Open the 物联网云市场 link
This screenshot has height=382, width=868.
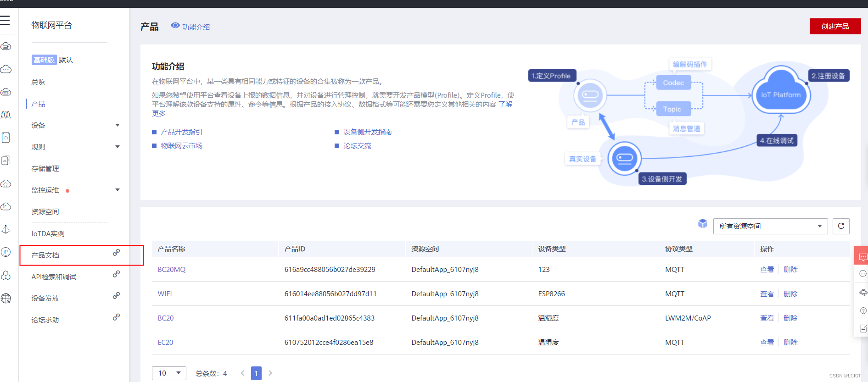[x=182, y=146]
